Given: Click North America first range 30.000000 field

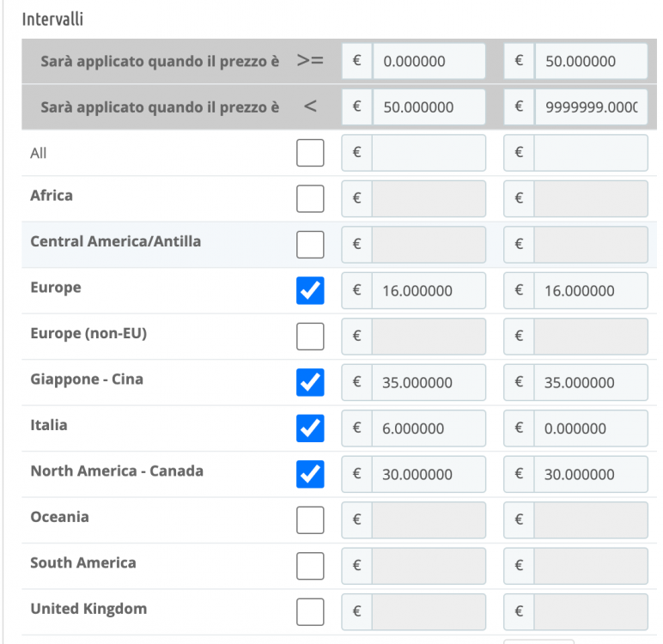Looking at the screenshot, I should point(428,474).
